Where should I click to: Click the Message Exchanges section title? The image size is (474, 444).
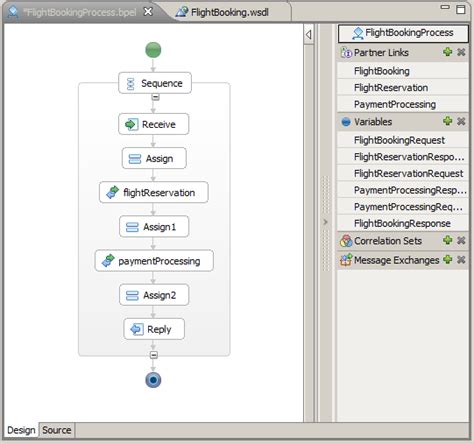[x=397, y=260]
